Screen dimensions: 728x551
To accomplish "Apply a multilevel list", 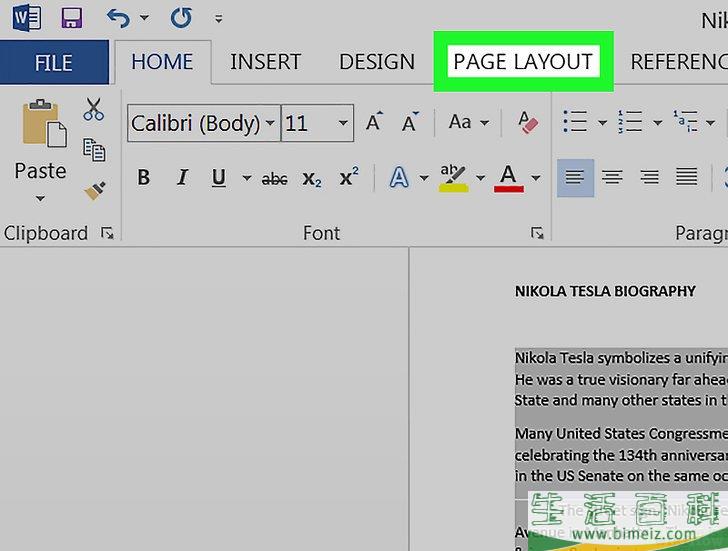I will [x=686, y=122].
